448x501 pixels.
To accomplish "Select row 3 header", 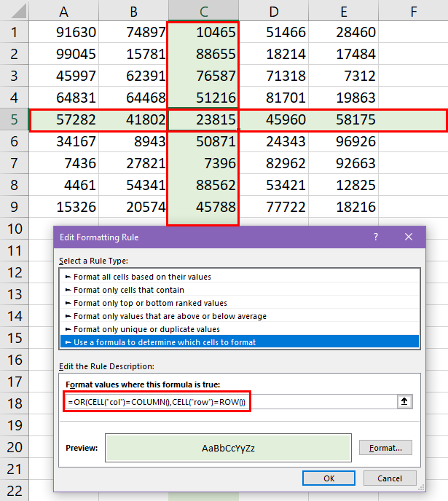I will [x=15, y=76].
